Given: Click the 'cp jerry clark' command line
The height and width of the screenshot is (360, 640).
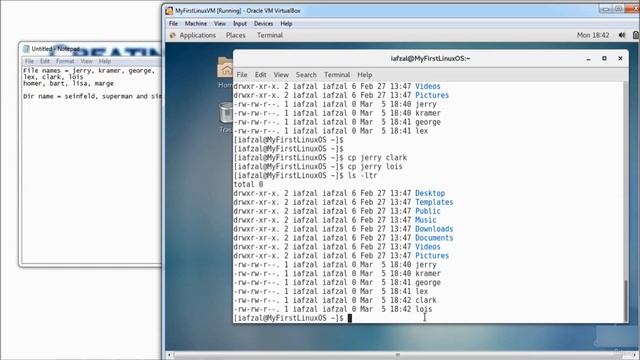Looking at the screenshot, I should 320,158.
